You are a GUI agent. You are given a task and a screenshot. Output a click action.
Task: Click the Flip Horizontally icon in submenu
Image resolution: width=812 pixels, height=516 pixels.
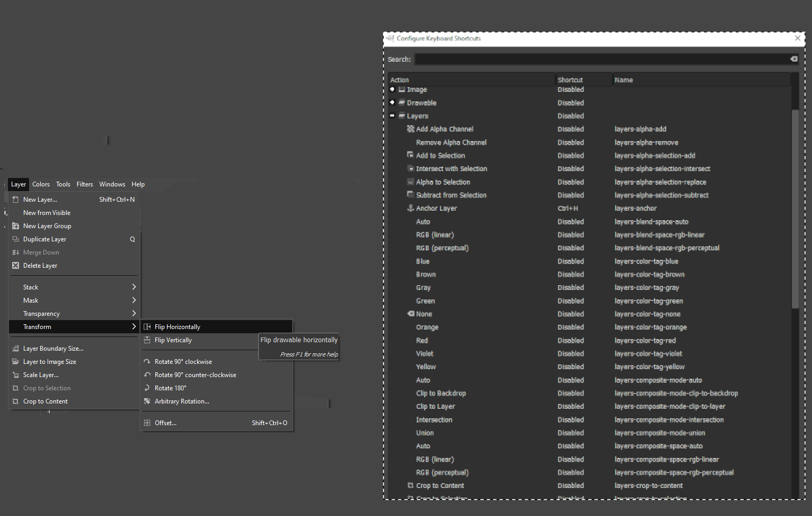pyautogui.click(x=147, y=327)
